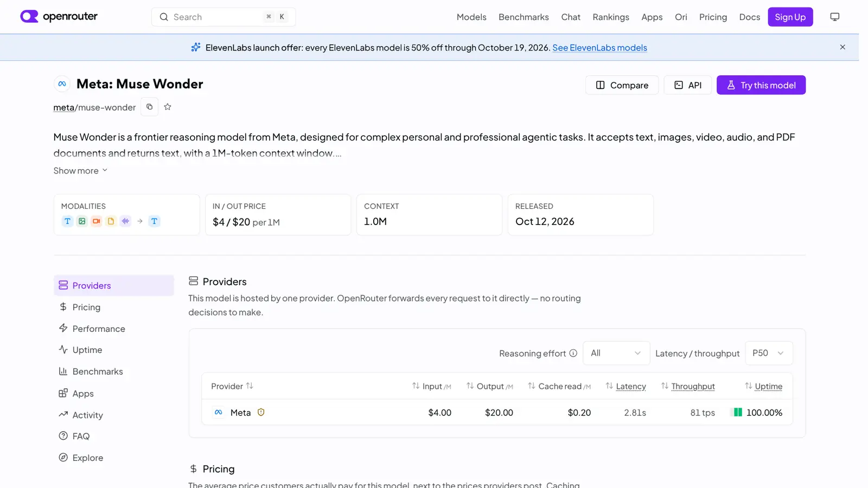The height and width of the screenshot is (488, 868).
Task: Click Try this model button
Action: pos(761,85)
